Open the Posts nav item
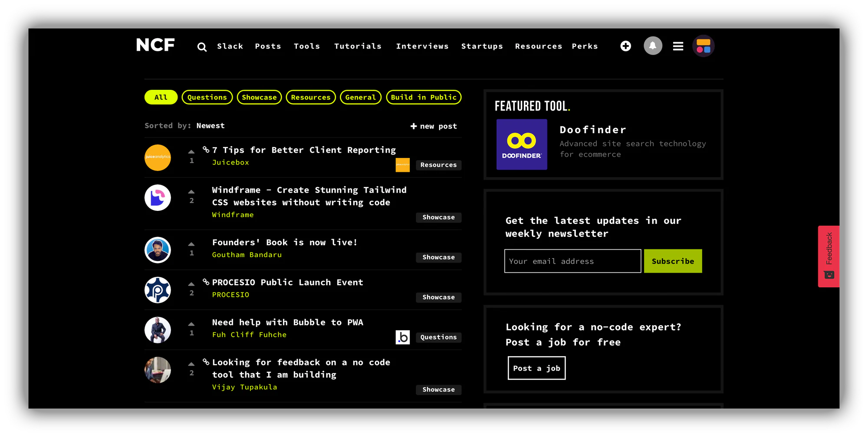 (268, 46)
